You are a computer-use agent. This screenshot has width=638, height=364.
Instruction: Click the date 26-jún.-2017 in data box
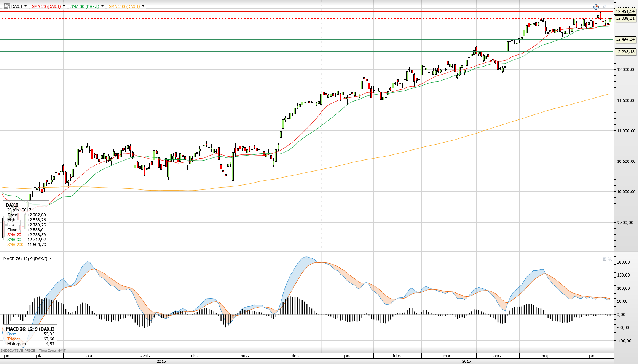(x=19, y=210)
